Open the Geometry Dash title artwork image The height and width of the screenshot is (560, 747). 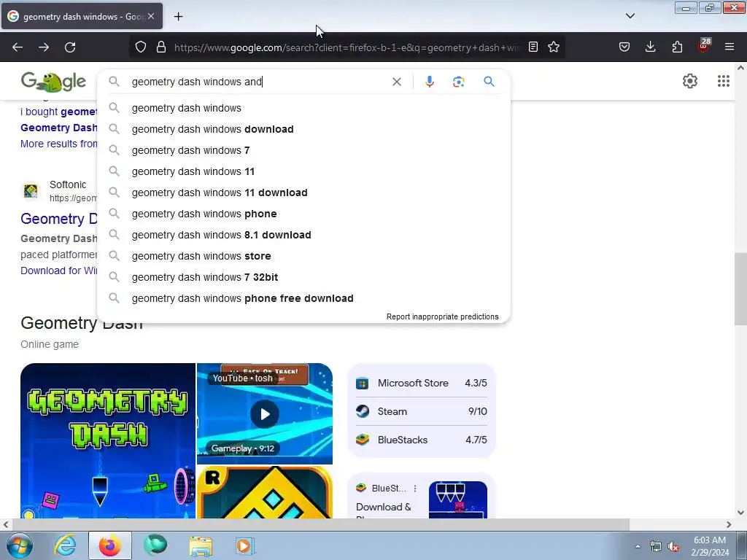click(108, 440)
